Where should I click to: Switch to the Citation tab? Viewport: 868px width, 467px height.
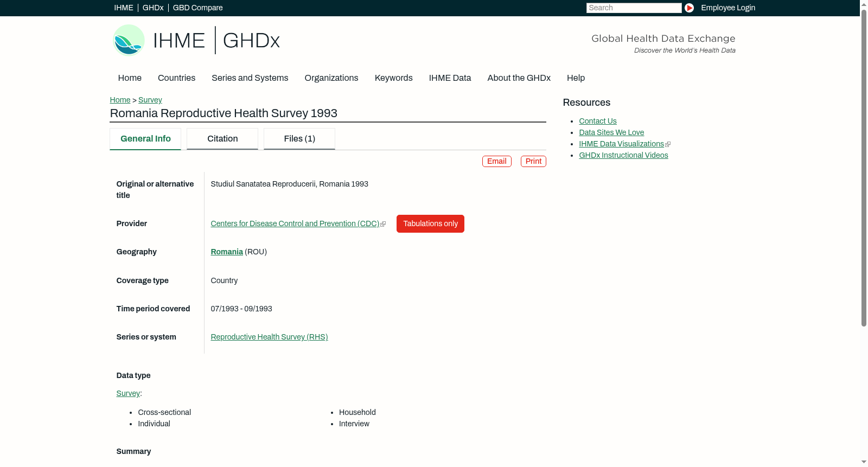222,139
